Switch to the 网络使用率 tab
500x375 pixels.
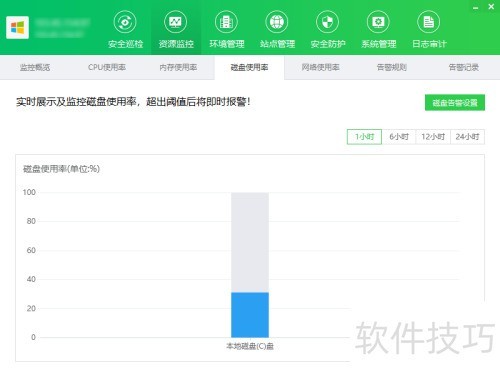pyautogui.click(x=321, y=67)
